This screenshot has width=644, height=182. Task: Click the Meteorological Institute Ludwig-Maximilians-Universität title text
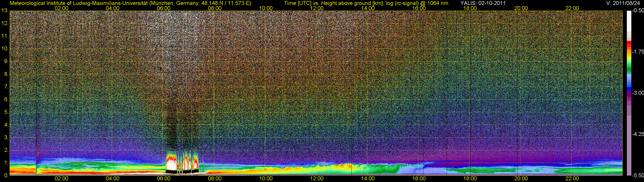pyautogui.click(x=131, y=3)
